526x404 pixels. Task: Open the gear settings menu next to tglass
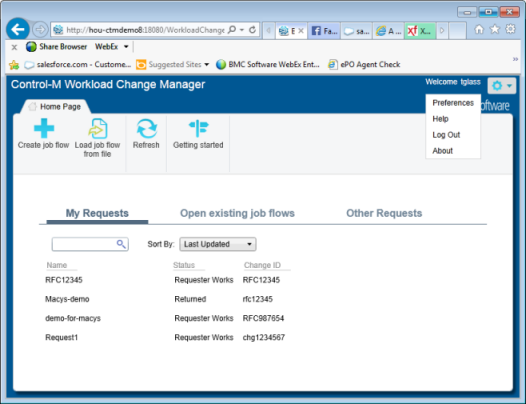[502, 86]
